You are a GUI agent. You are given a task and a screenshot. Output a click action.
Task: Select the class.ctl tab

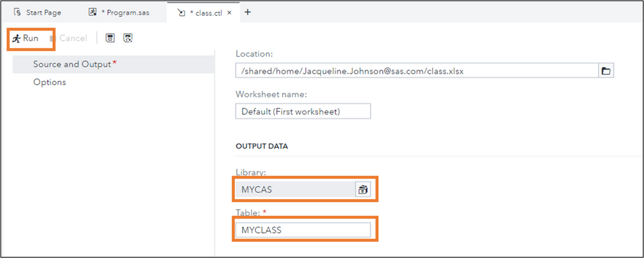coord(205,12)
